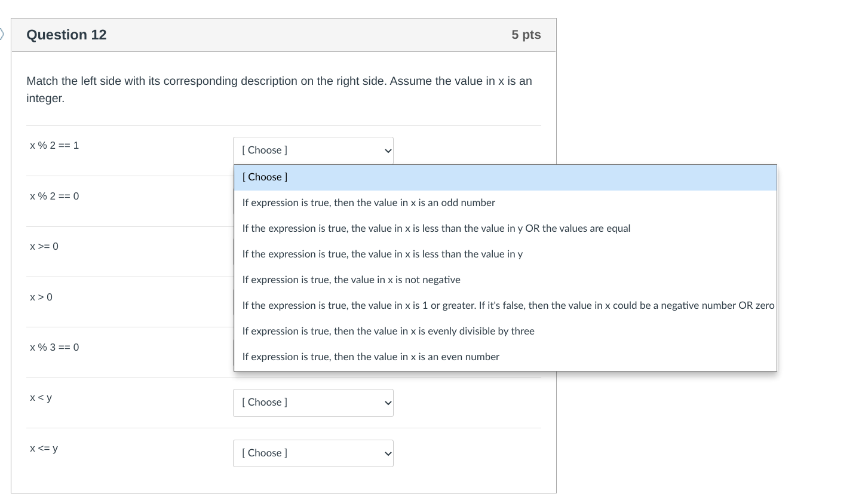Pick the 'evenly divisible by three' option
This screenshot has height=497, width=868.
(x=505, y=332)
